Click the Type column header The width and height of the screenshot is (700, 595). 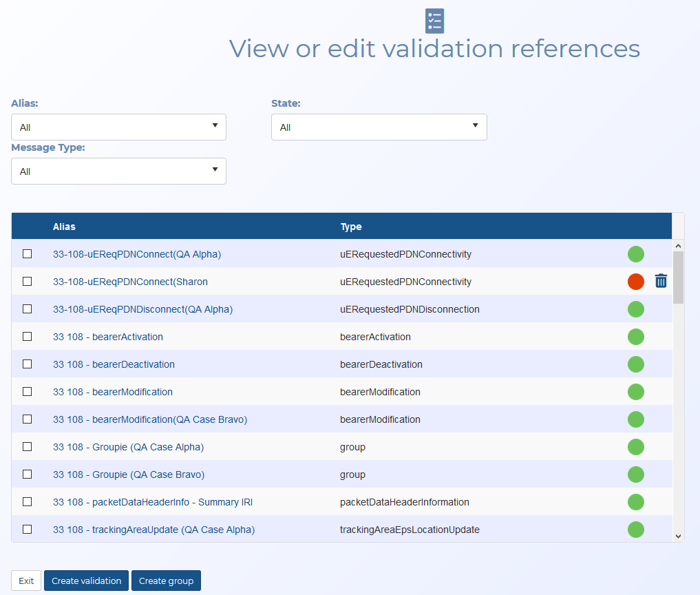point(351,227)
